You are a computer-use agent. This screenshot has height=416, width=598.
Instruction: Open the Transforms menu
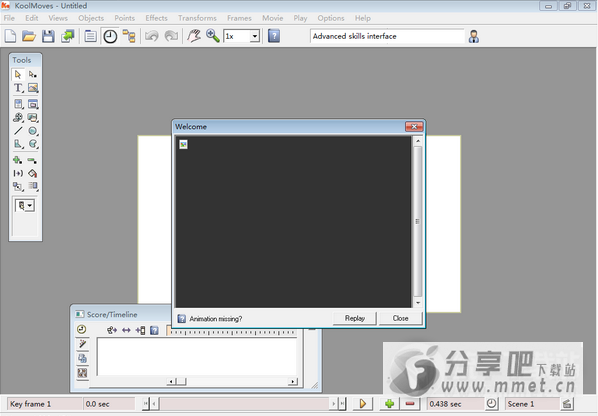[197, 18]
